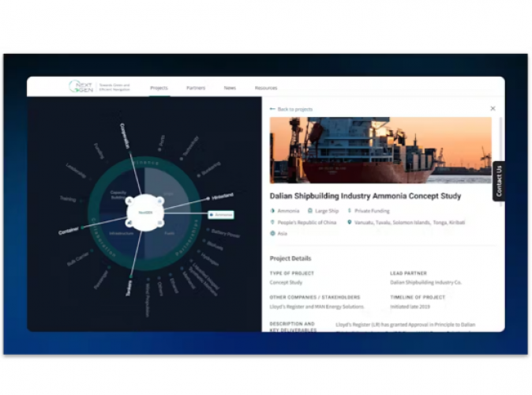This screenshot has height=395, width=532.
Task: Click the Private Funding dollar icon
Action: click(x=349, y=211)
